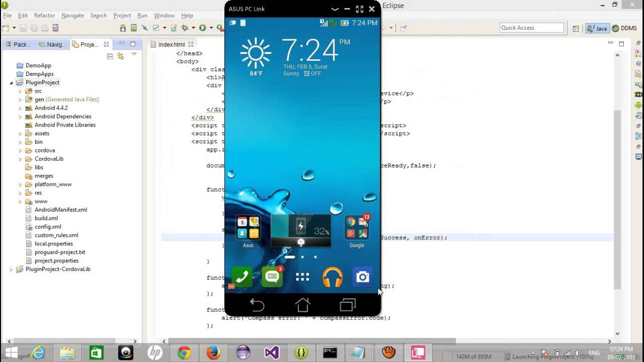Expand the www folder
This screenshot has height=362, width=644.
[21, 201]
